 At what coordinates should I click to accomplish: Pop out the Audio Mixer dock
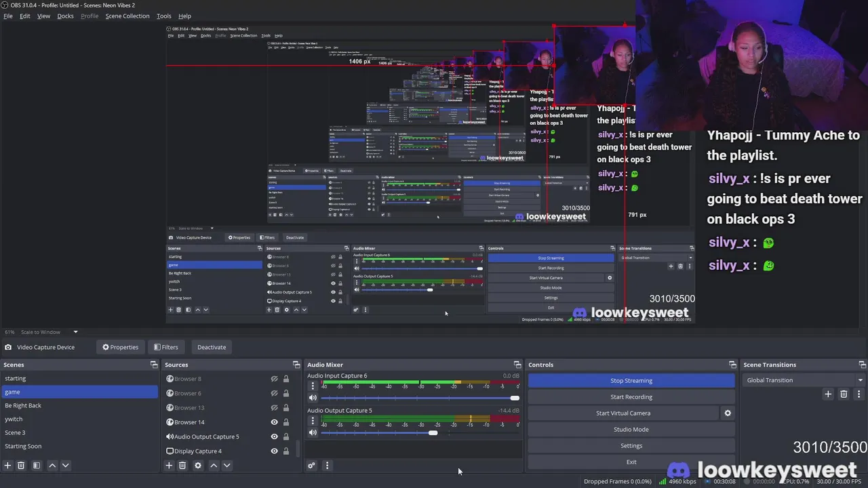click(517, 365)
